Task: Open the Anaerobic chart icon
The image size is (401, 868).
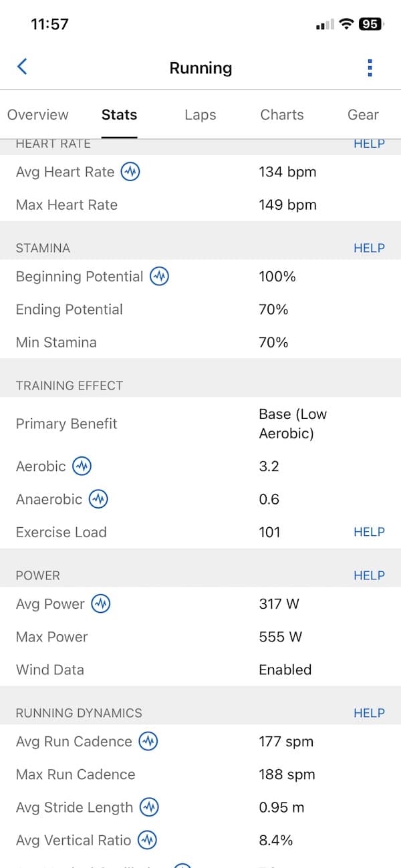Action: 98,499
